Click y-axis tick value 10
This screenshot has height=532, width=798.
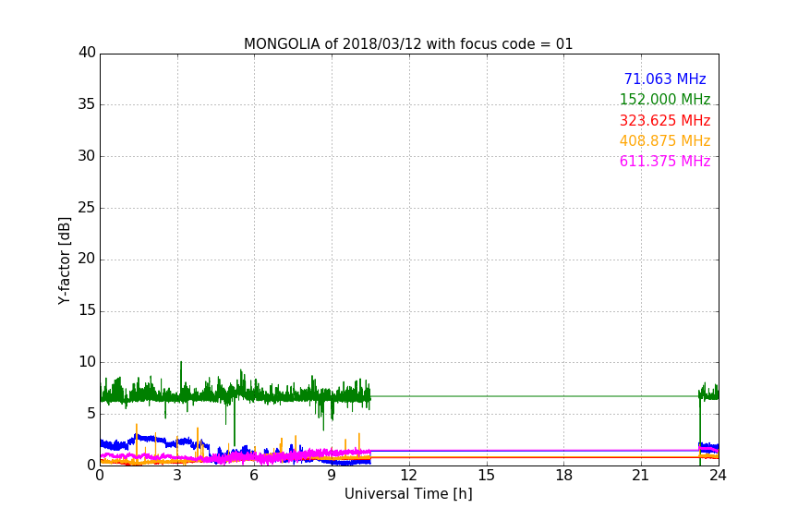click(x=87, y=362)
